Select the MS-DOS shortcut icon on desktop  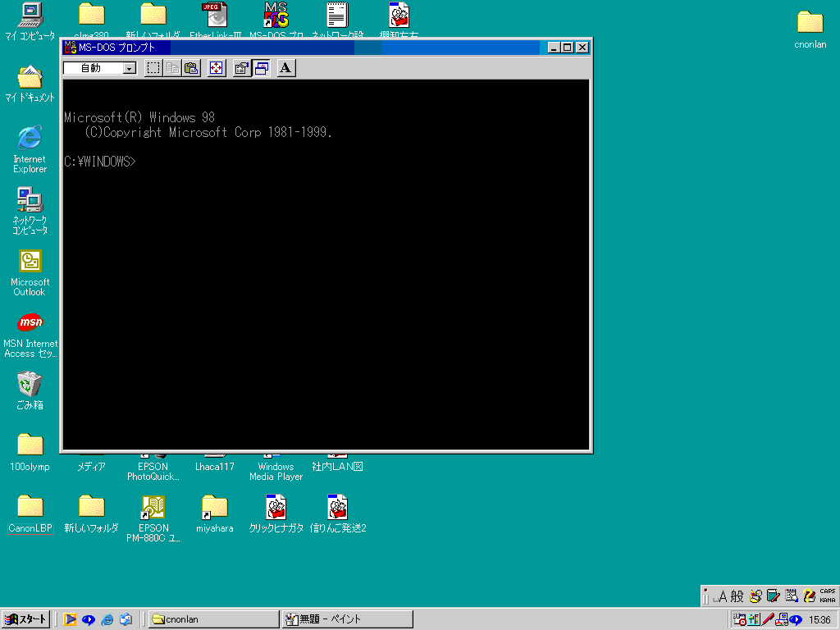pos(276,21)
